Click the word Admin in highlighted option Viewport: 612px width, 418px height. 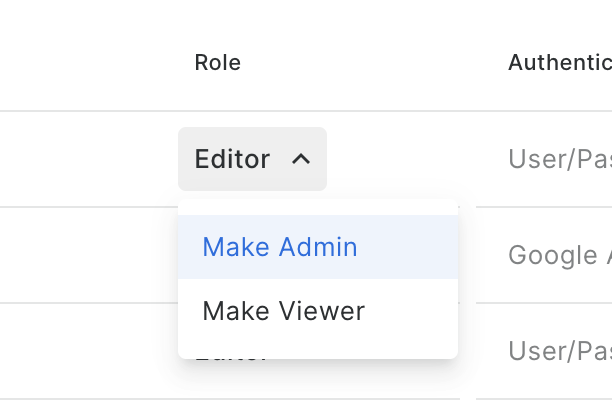[318, 247]
